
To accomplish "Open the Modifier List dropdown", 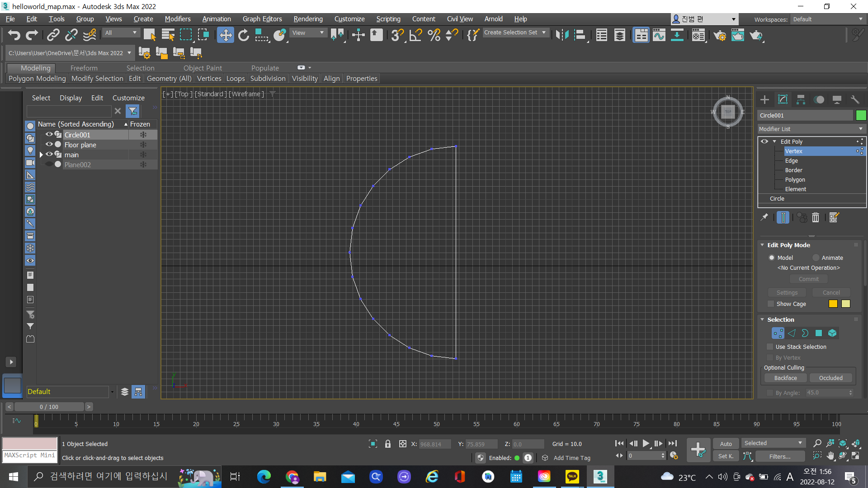I will [811, 129].
